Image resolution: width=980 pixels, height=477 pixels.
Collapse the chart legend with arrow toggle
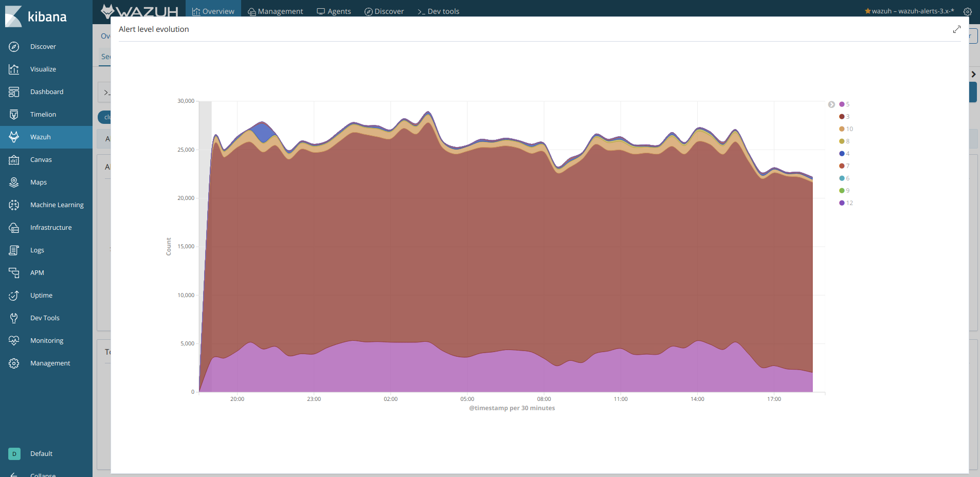(831, 104)
